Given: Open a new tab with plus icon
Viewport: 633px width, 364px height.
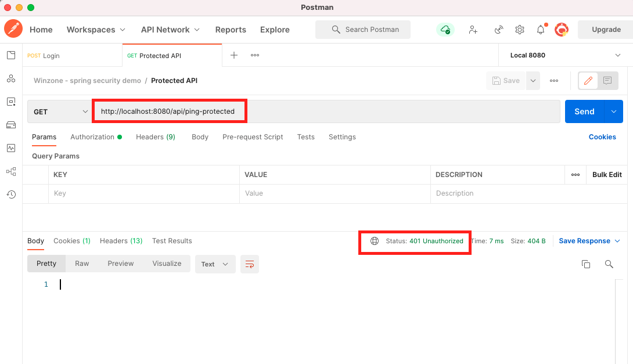Looking at the screenshot, I should click(x=233, y=55).
